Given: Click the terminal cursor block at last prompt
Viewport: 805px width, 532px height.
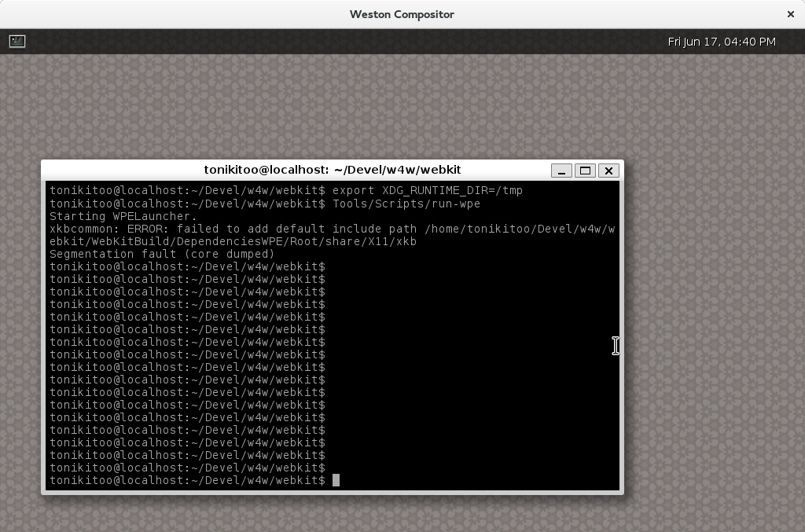Looking at the screenshot, I should click(336, 480).
